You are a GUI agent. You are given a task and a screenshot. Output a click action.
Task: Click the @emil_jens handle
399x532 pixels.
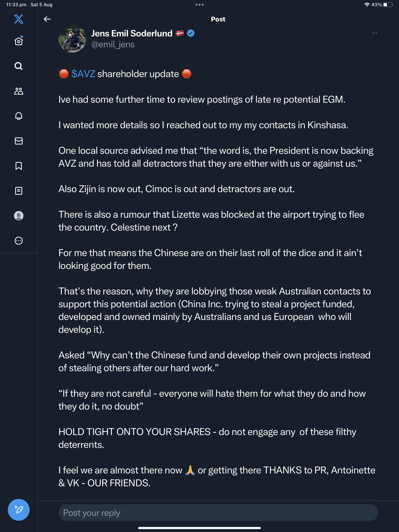coord(113,45)
